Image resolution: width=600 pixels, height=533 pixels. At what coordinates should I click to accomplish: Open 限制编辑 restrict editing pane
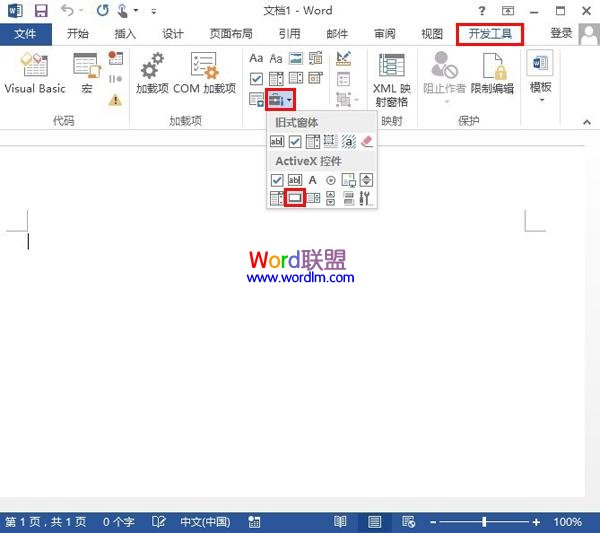coord(492,73)
